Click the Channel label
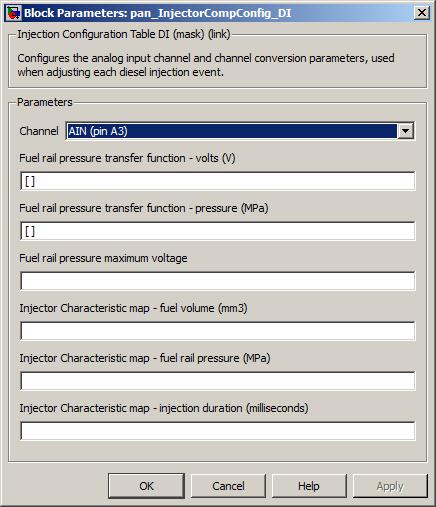 [x=39, y=131]
